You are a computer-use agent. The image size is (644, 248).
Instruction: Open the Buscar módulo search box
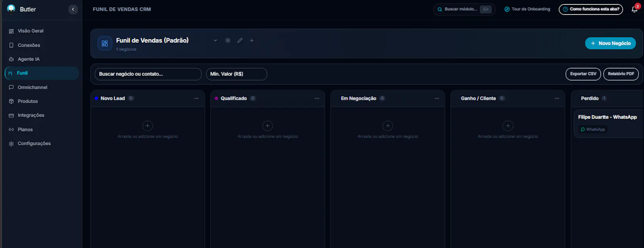(464, 9)
